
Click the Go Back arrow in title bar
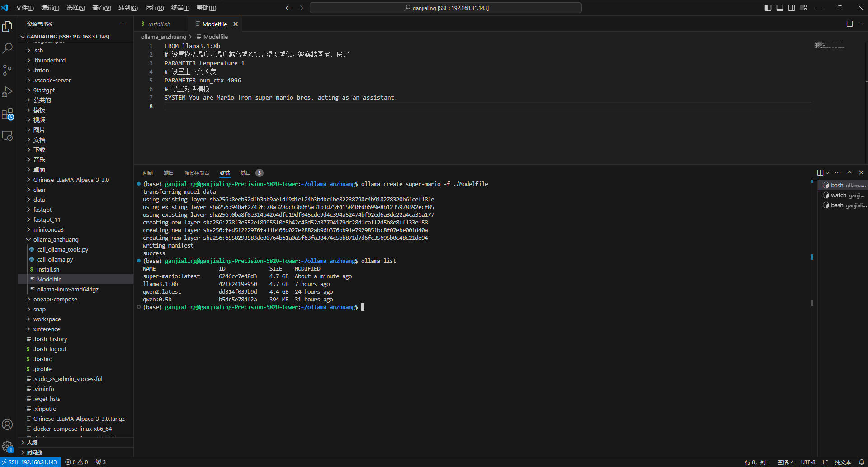point(288,8)
